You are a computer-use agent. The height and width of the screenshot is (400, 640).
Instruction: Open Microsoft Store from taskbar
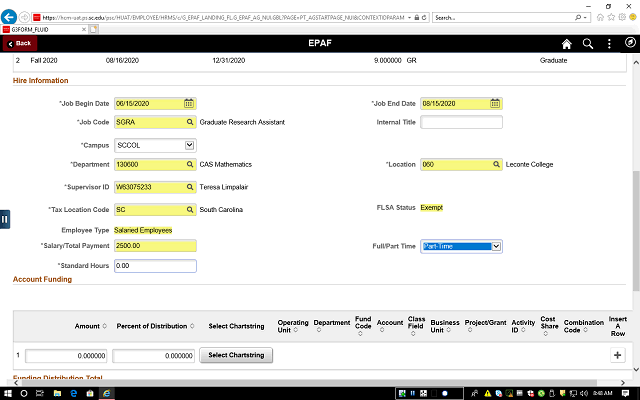(90, 393)
